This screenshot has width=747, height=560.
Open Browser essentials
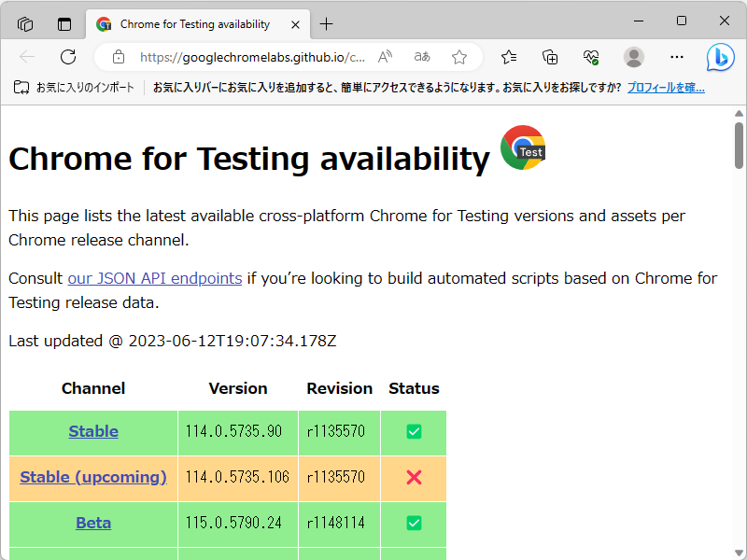point(590,57)
